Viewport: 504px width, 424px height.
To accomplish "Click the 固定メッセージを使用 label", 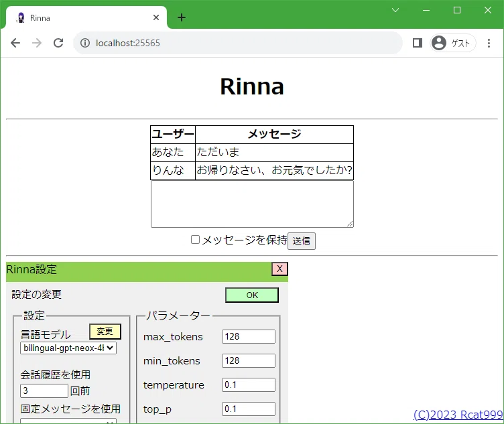I will tap(70, 409).
